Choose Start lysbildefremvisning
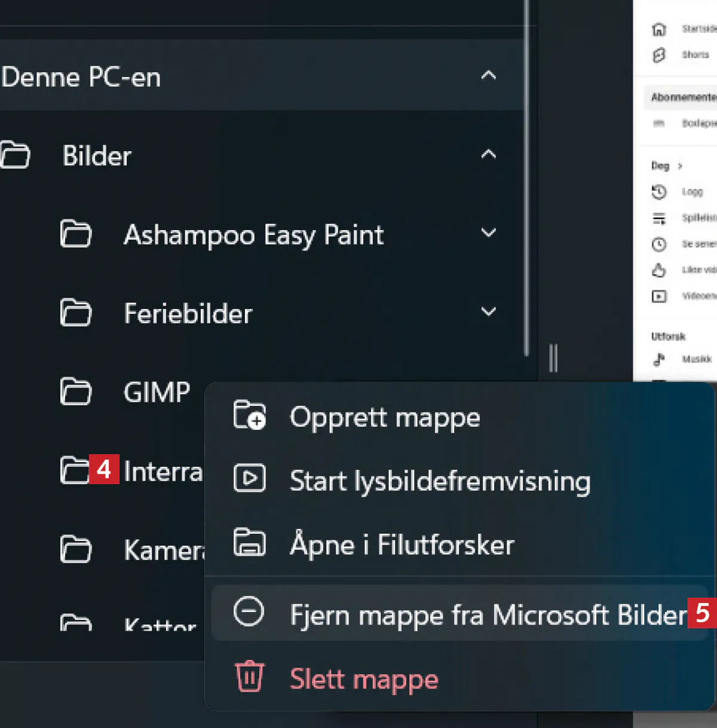 [460, 479]
